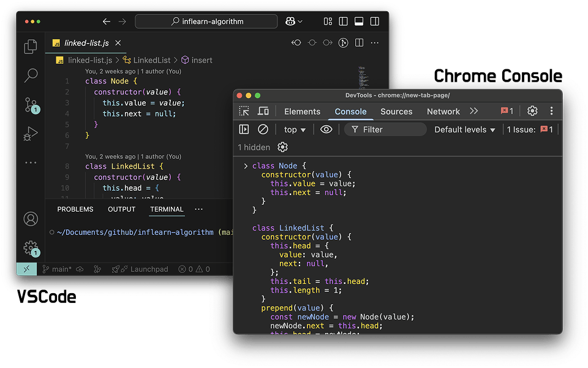Open the Default levels dropdown

point(465,130)
